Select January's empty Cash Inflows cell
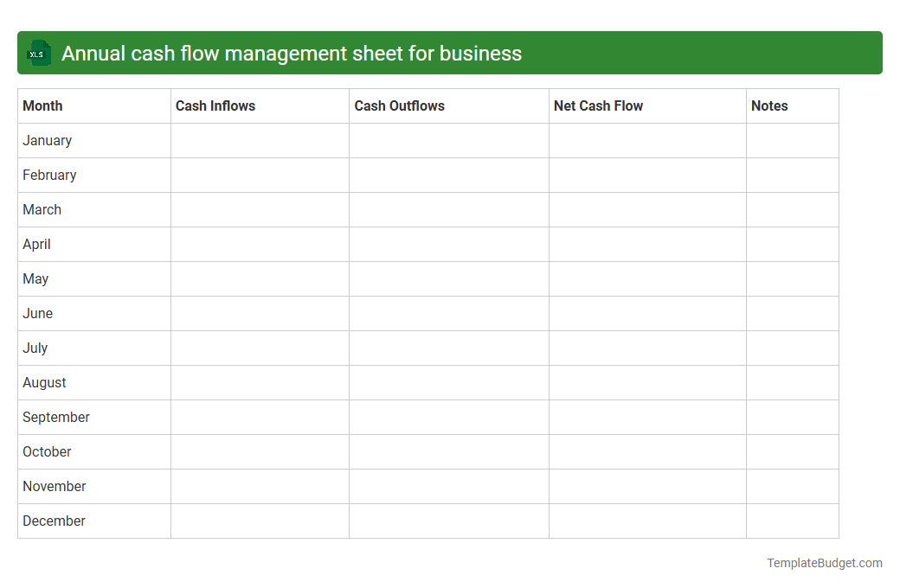The height and width of the screenshot is (588, 900). pos(260,140)
